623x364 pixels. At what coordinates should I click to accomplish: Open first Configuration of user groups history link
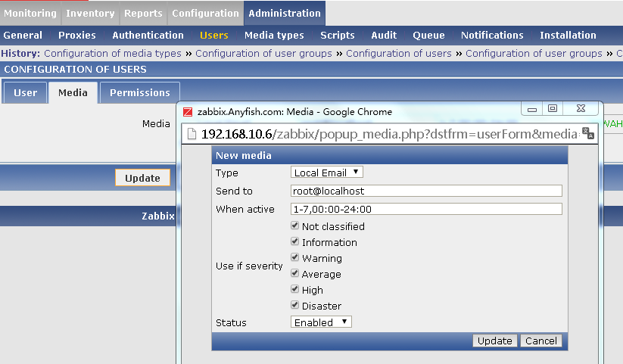263,53
